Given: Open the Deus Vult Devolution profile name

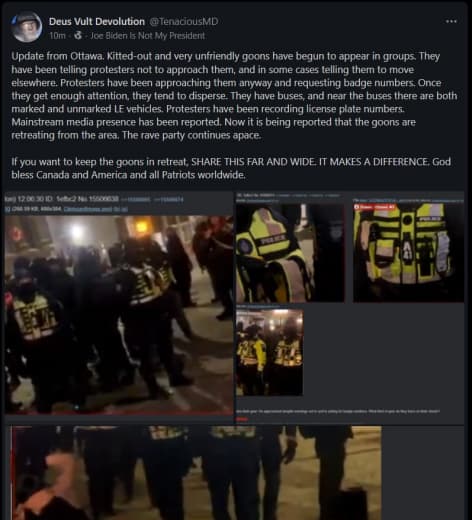Looking at the screenshot, I should (x=97, y=22).
